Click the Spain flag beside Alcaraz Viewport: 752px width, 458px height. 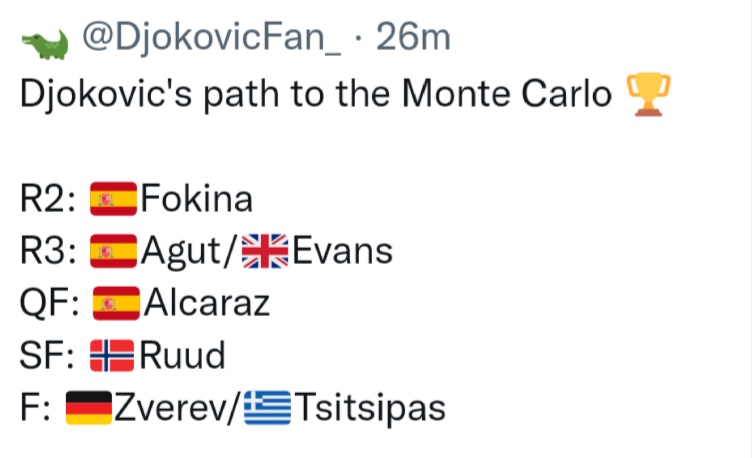click(x=116, y=304)
